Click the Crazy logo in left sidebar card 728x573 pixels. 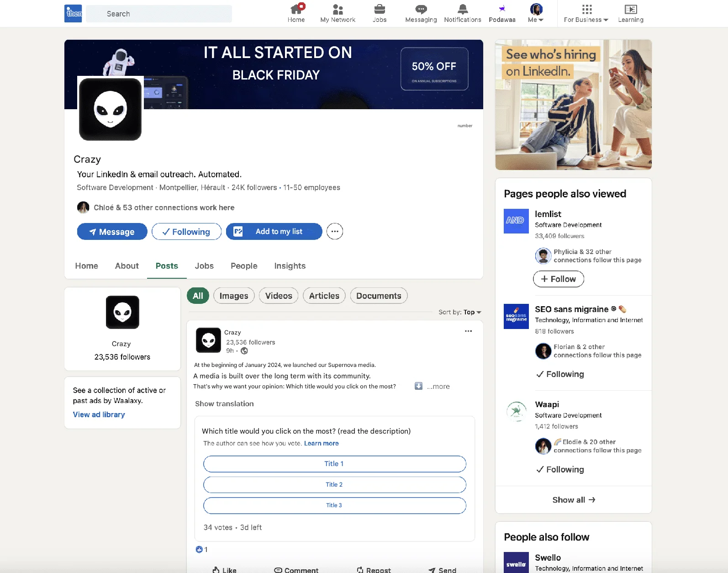122,312
